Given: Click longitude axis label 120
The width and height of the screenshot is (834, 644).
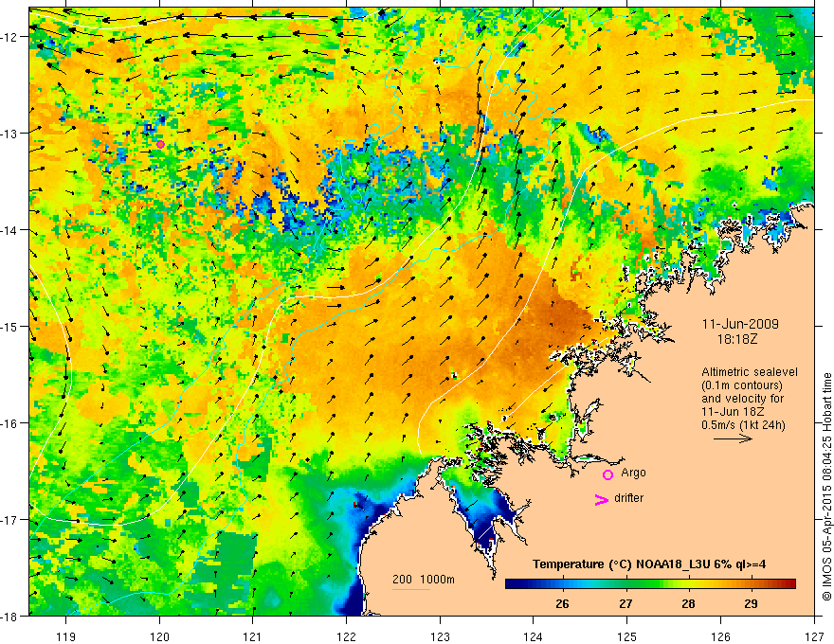Looking at the screenshot, I should 159,636.
